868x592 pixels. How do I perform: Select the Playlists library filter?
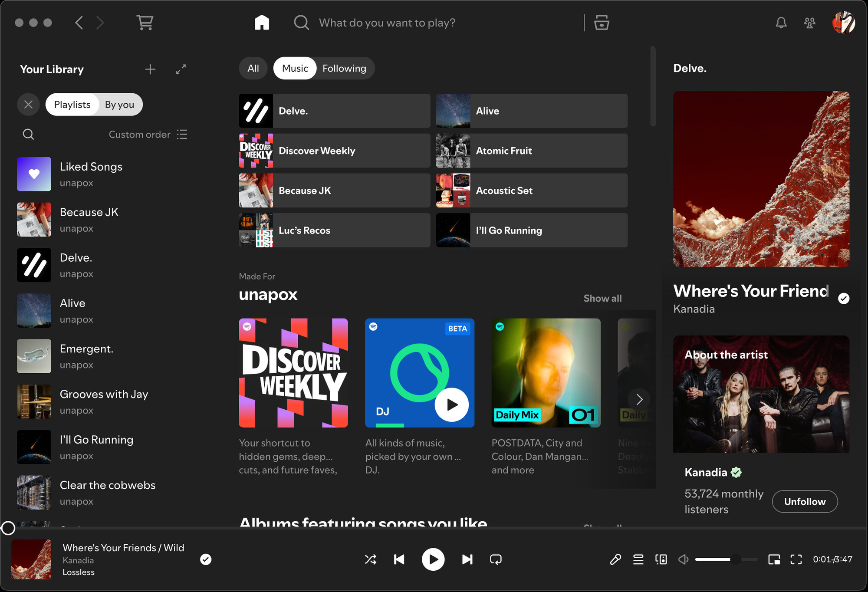point(72,105)
